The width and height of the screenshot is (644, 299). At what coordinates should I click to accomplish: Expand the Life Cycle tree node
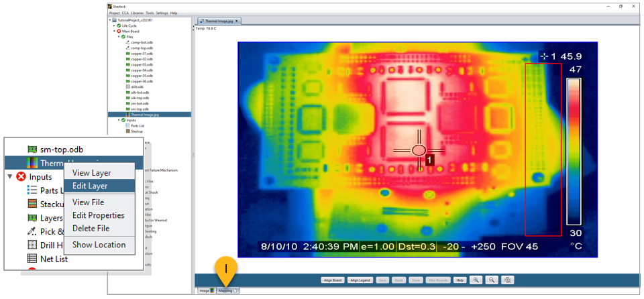click(114, 25)
